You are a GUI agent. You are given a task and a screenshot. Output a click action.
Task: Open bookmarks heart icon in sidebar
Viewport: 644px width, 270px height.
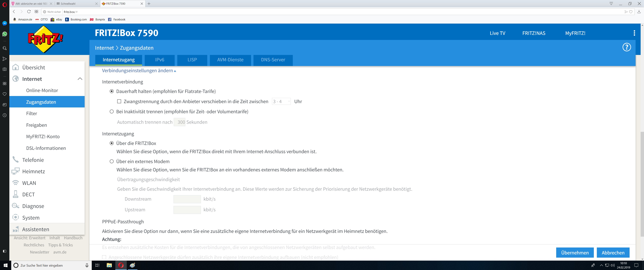(x=4, y=94)
